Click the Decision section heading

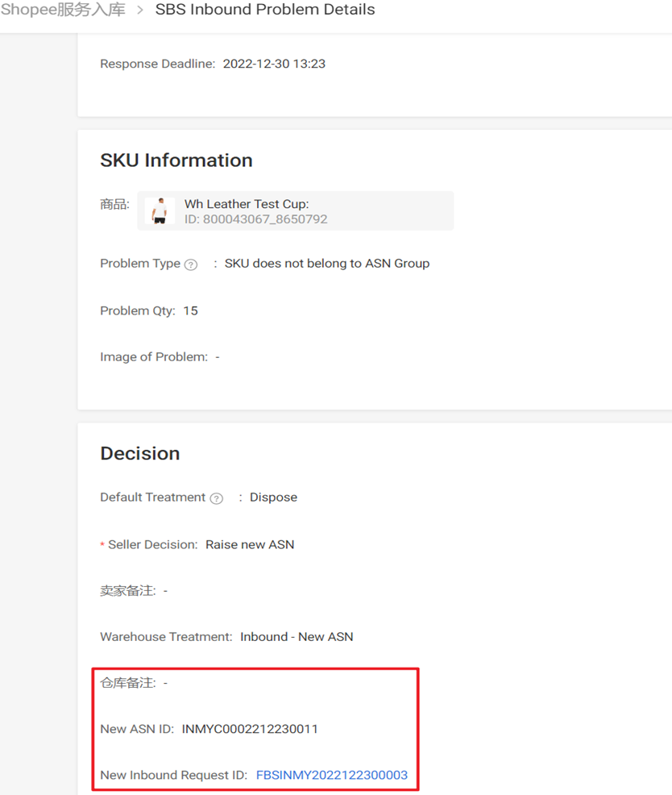140,453
